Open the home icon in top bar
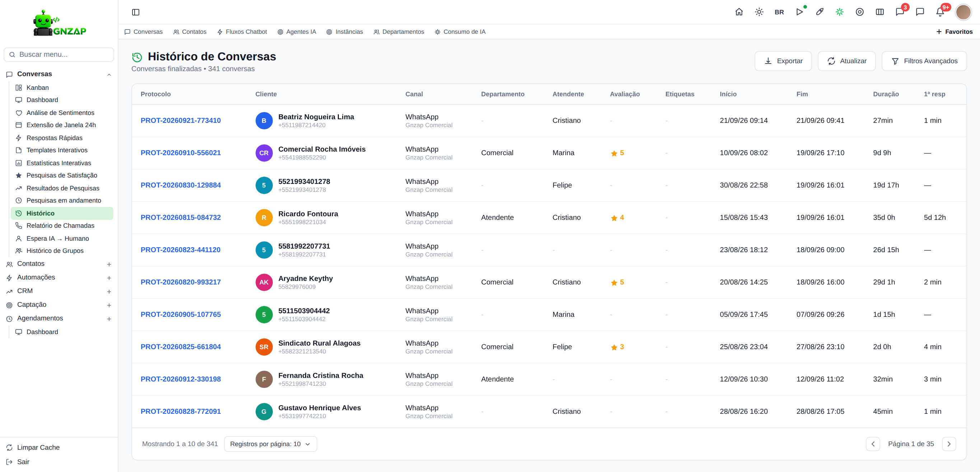Viewport: 980px width, 472px height. (739, 12)
